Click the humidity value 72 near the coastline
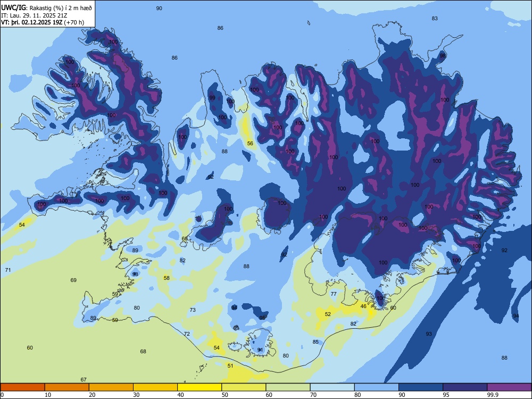Screen dimensions: 532x399 click(x=187, y=334)
